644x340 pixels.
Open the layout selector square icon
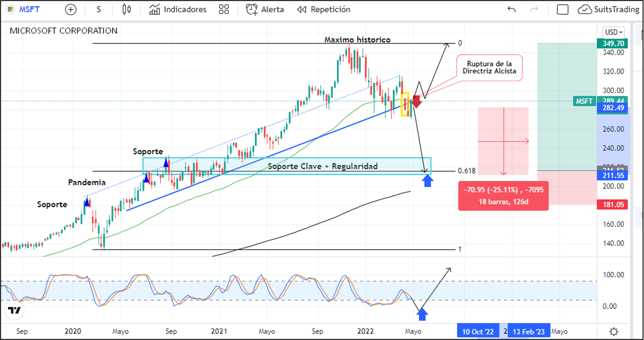point(562,10)
